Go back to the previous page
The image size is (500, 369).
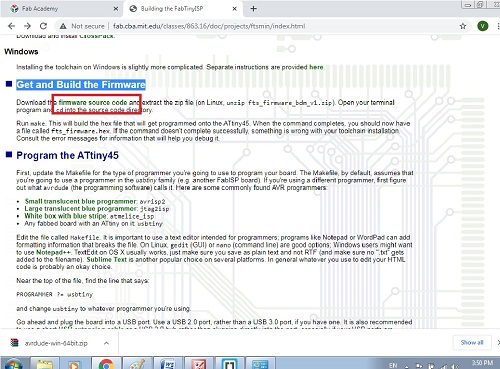11,26
